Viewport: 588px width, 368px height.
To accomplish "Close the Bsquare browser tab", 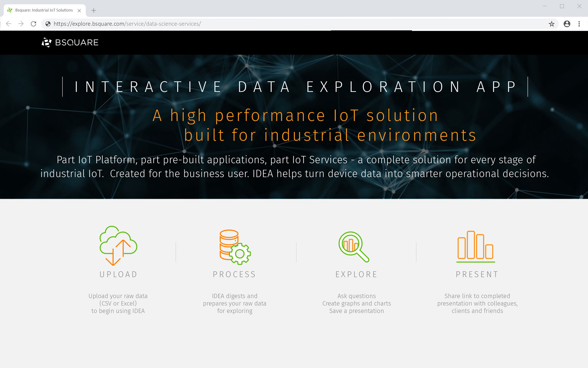I will coord(79,10).
